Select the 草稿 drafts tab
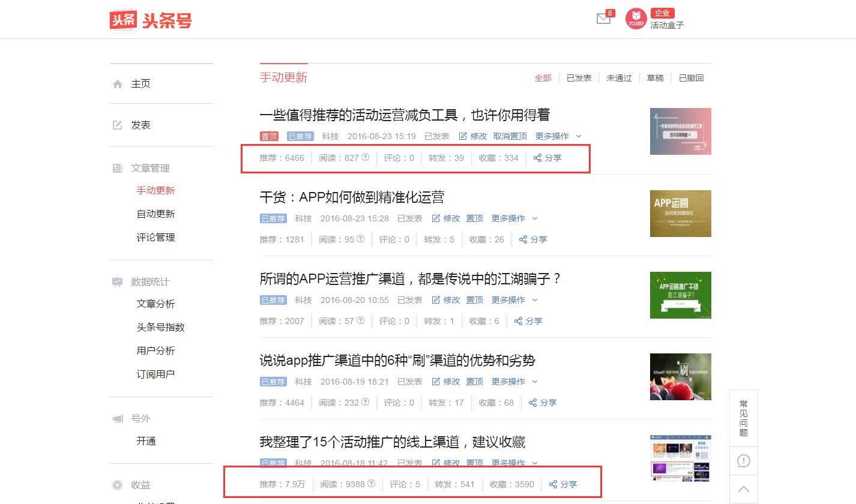Viewport: 856px width, 504px height. point(655,77)
